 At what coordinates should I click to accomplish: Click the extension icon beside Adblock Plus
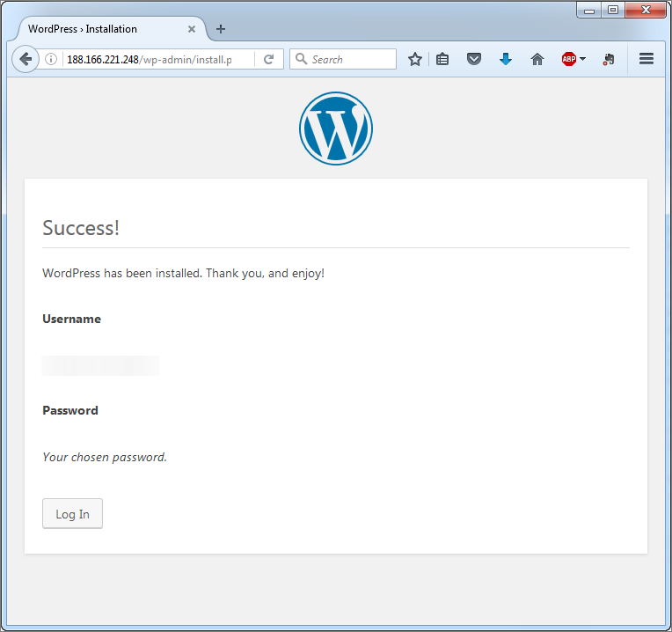point(608,59)
